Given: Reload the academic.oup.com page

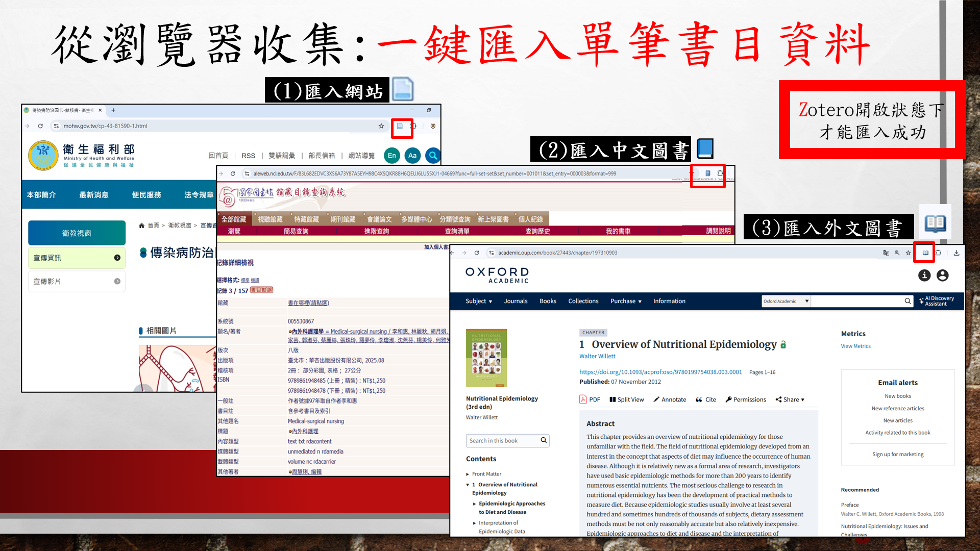Looking at the screenshot, I should [x=477, y=253].
